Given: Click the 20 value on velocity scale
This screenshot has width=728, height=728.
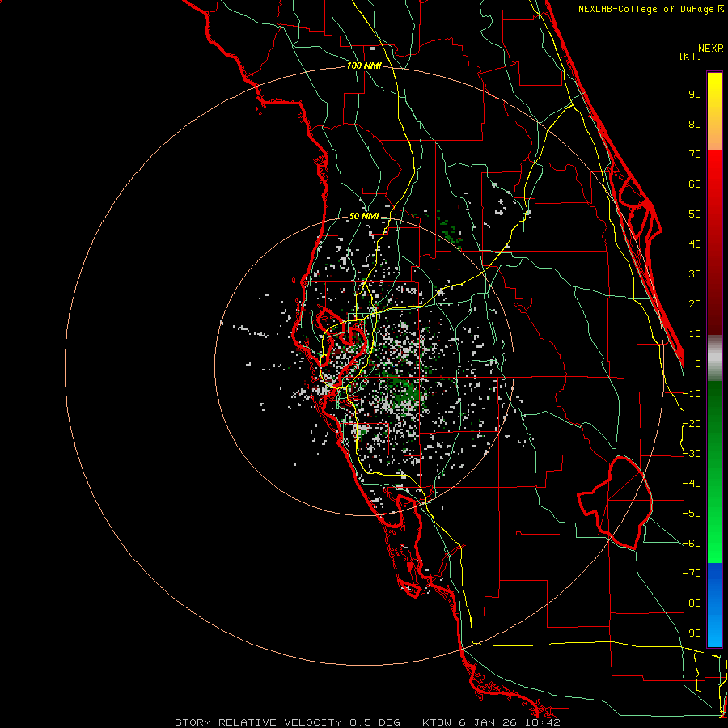Looking at the screenshot, I should pyautogui.click(x=695, y=304).
